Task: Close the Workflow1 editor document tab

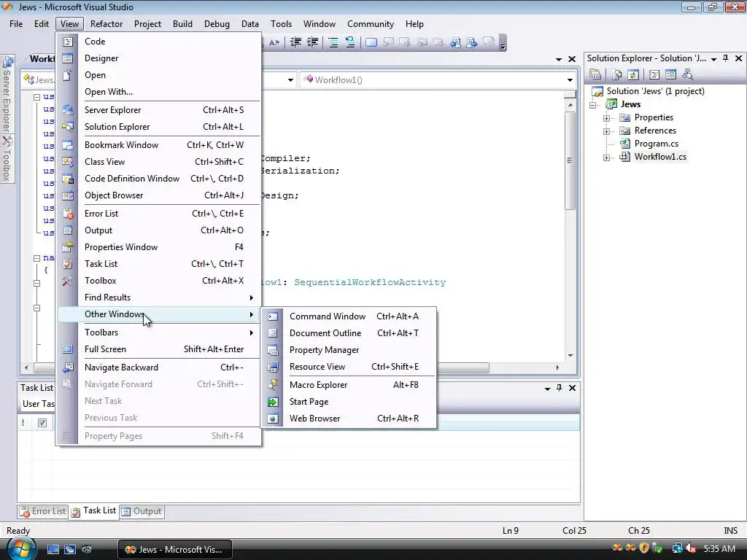Action: pyautogui.click(x=572, y=59)
